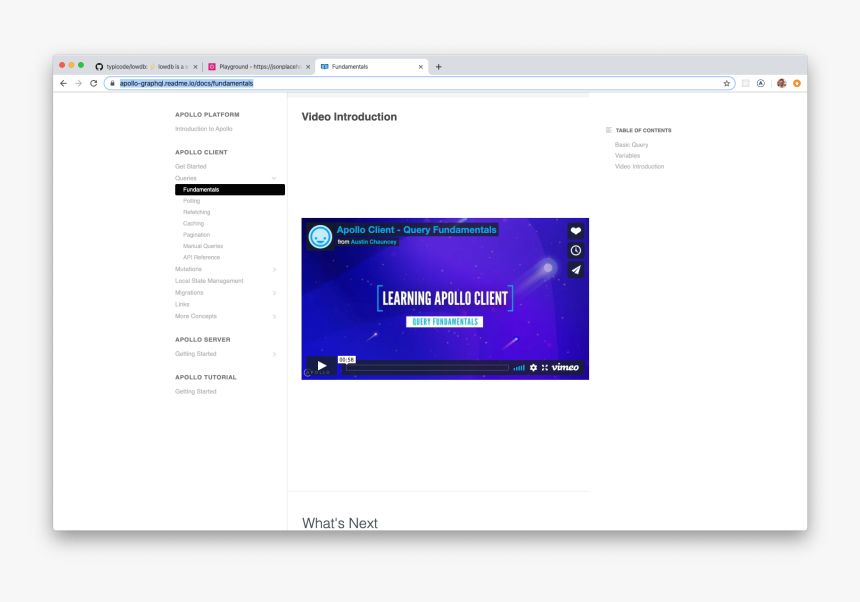Open the API Reference page
Viewport: 860px width, 602px height.
click(x=201, y=257)
